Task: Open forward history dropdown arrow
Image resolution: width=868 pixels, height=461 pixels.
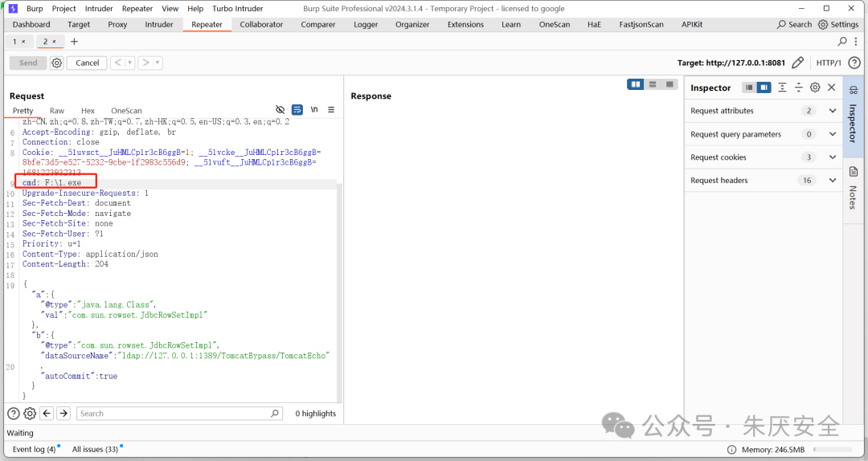Action: tap(158, 63)
